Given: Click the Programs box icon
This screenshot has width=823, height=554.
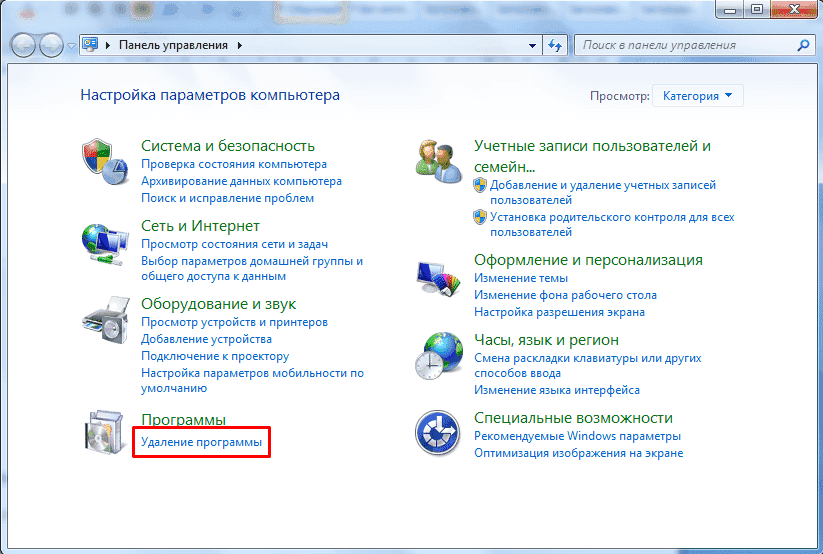Looking at the screenshot, I should (104, 432).
